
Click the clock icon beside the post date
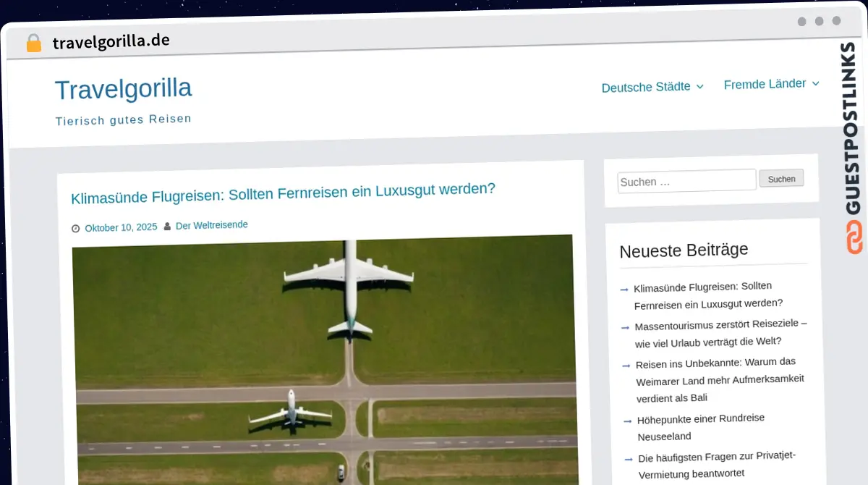[x=76, y=229]
